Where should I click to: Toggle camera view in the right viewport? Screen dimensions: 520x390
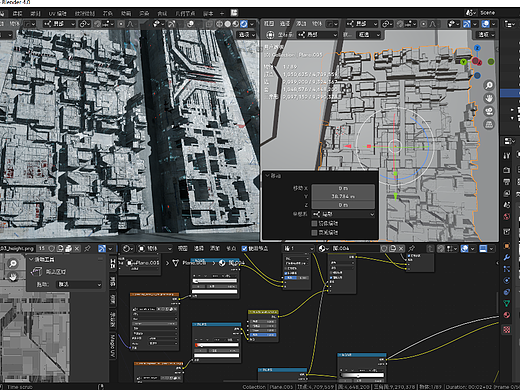(x=489, y=111)
